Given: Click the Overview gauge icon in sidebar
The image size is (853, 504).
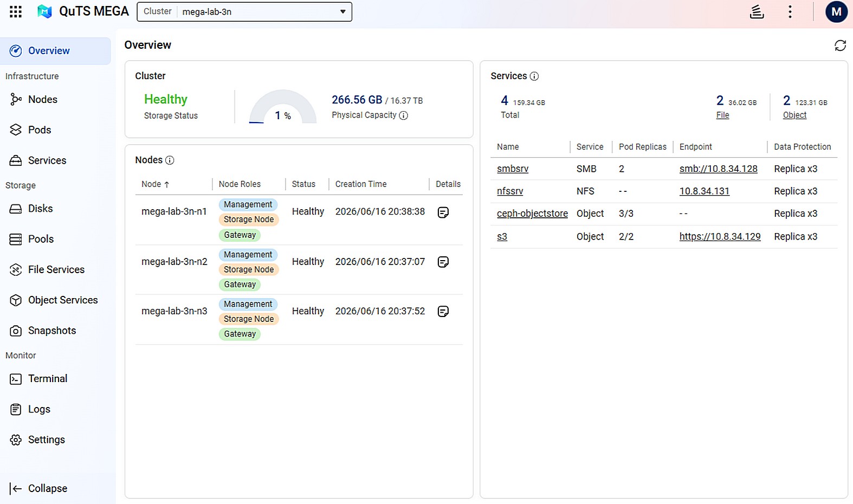Looking at the screenshot, I should pyautogui.click(x=16, y=51).
